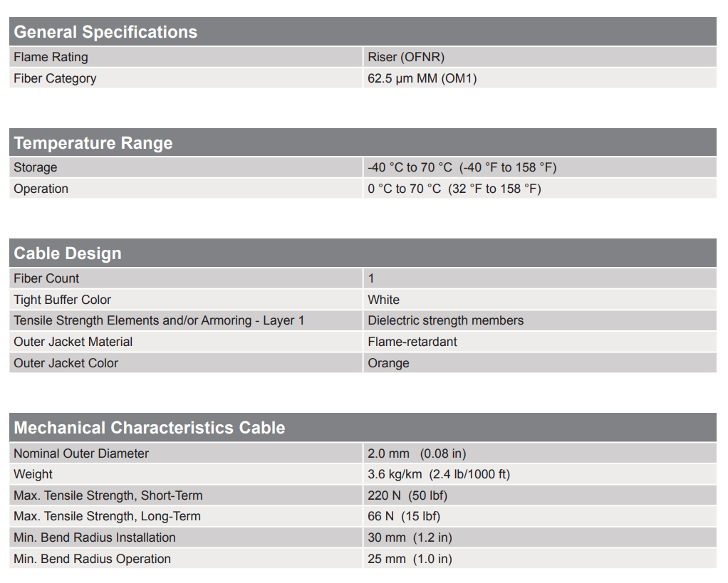Click the Cable Design section header

(68, 253)
